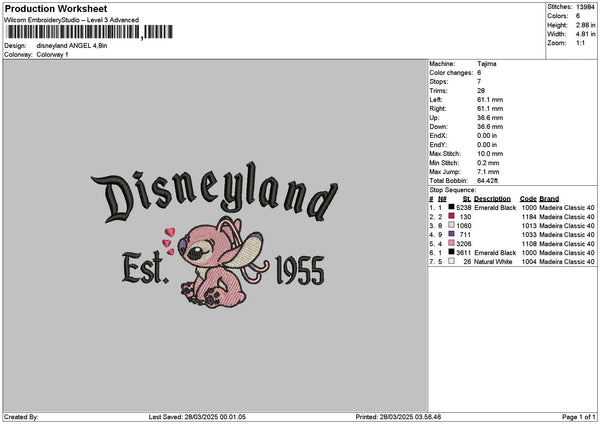Click the red swatch with code 1184
600x424 pixels.
pos(452,216)
